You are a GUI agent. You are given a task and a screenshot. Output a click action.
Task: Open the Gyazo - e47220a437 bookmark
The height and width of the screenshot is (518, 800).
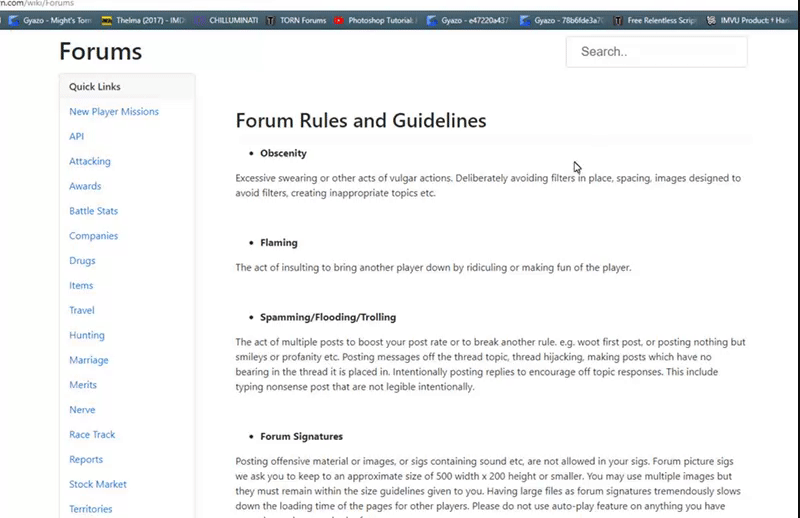(x=468, y=20)
